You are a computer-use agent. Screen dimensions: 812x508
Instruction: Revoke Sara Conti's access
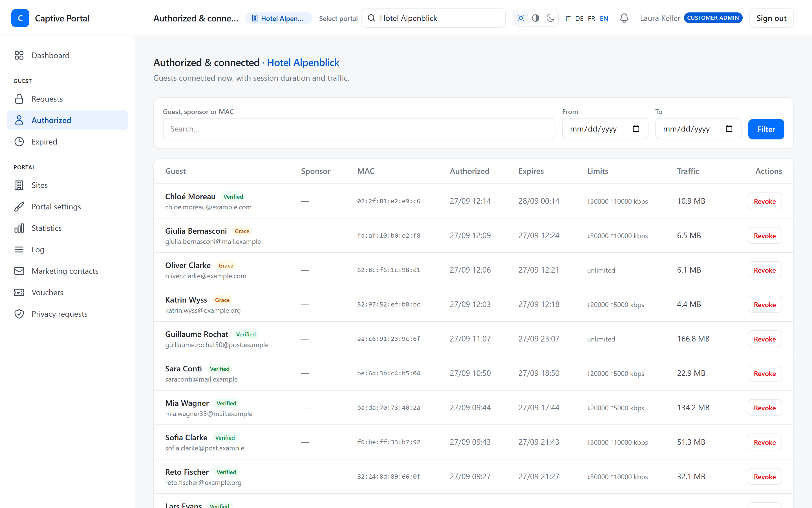tap(765, 373)
